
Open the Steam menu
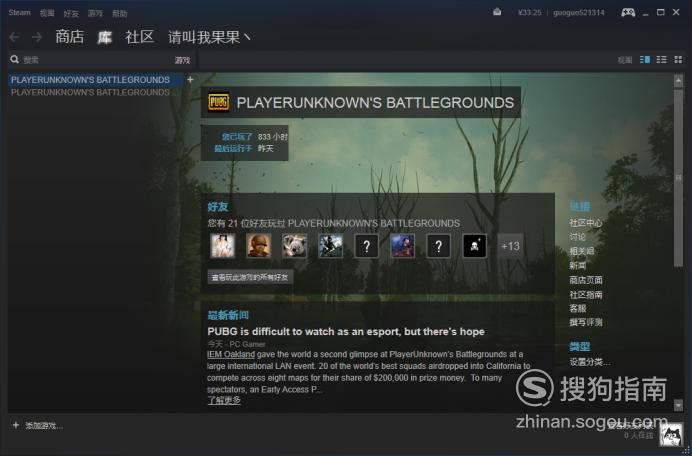click(x=19, y=13)
